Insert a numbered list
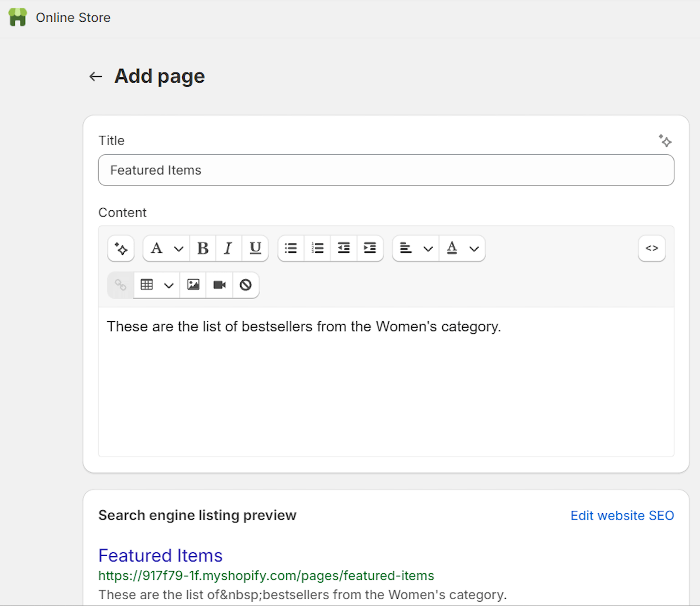The width and height of the screenshot is (700, 606). [x=317, y=248]
